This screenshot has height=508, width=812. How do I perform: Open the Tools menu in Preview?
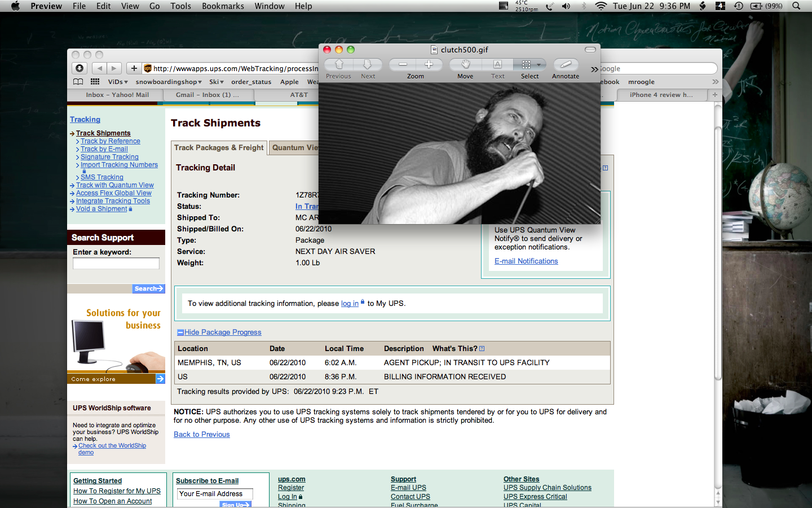pos(181,6)
